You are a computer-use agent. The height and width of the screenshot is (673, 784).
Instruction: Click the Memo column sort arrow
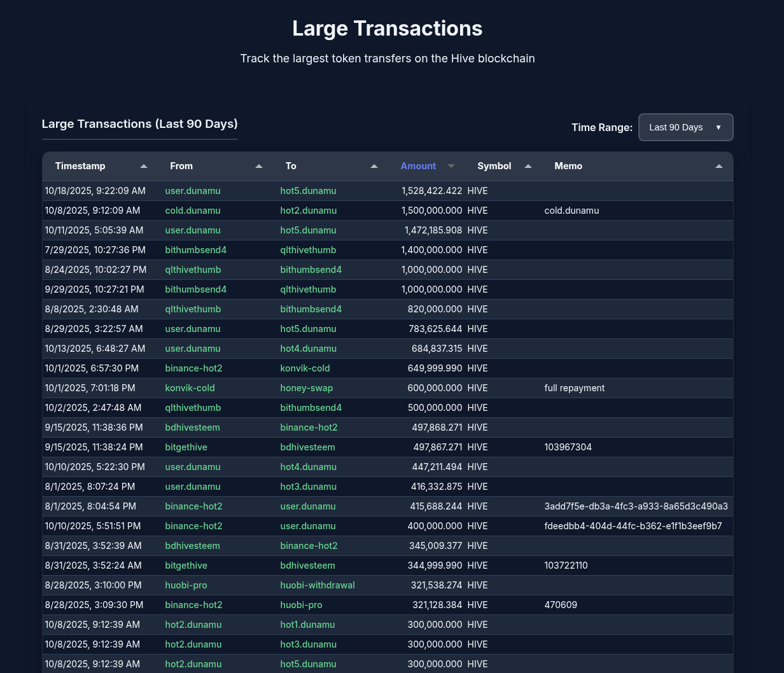(719, 166)
